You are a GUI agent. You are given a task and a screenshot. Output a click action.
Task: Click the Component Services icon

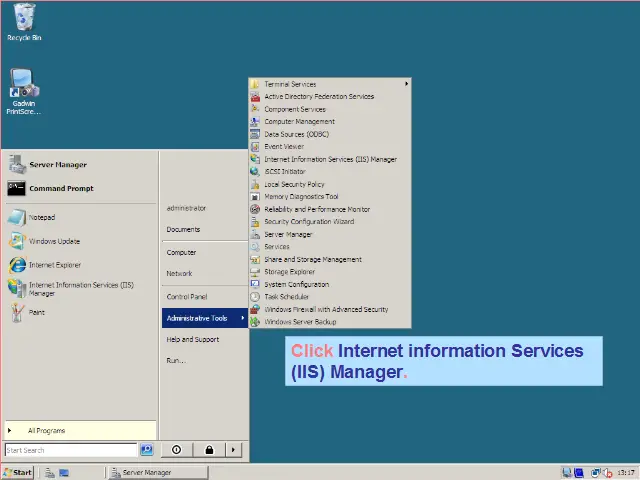tap(255, 109)
